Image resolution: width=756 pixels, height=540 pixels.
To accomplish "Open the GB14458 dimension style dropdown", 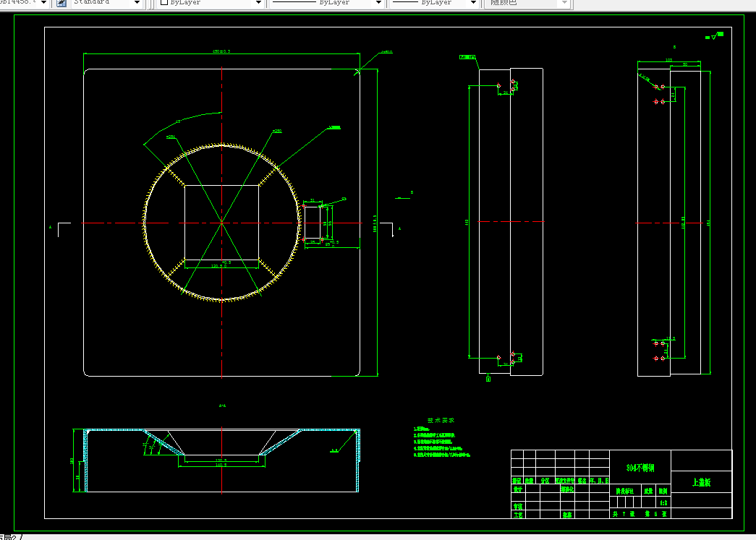I will (x=44, y=3).
